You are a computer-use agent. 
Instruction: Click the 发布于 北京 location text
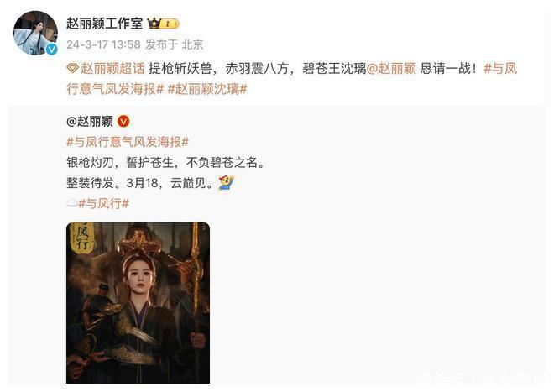(x=175, y=44)
